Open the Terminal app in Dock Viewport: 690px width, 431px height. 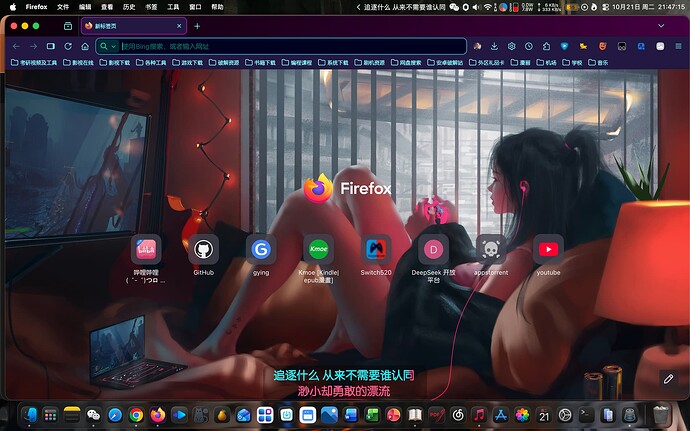pos(586,415)
